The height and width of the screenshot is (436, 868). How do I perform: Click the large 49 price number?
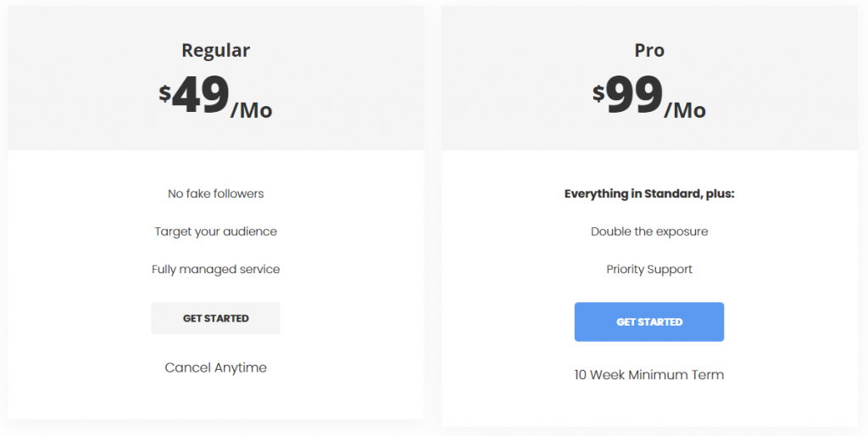click(x=200, y=95)
